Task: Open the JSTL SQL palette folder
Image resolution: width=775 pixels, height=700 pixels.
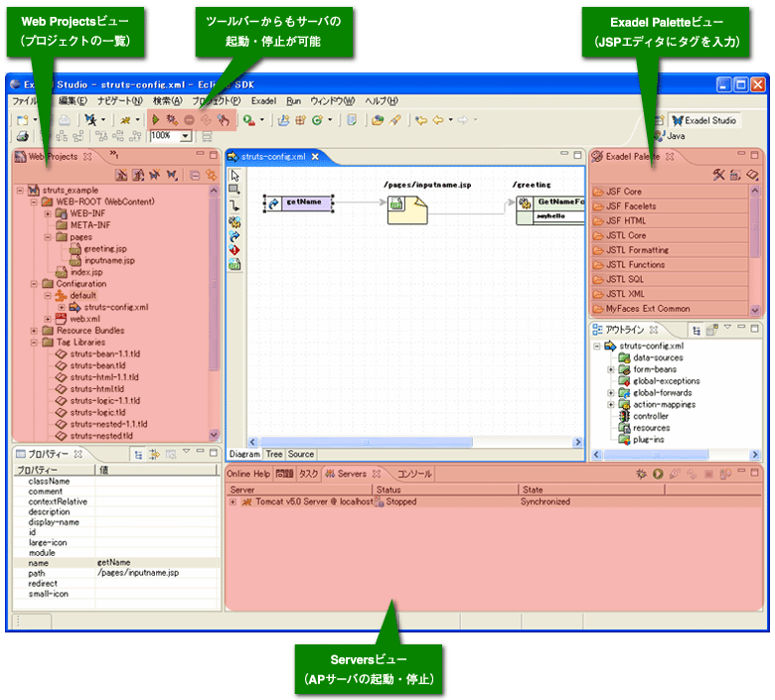Action: [x=670, y=279]
